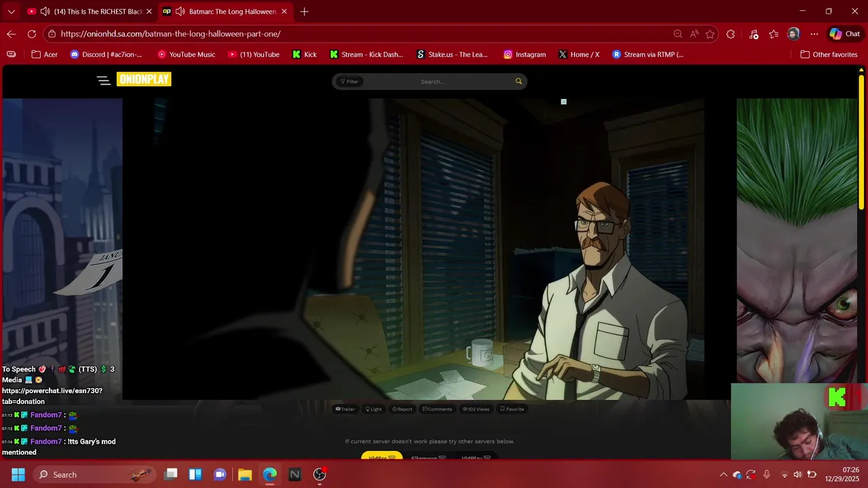Open Microsoft Edge in the taskbar

pos(270,474)
